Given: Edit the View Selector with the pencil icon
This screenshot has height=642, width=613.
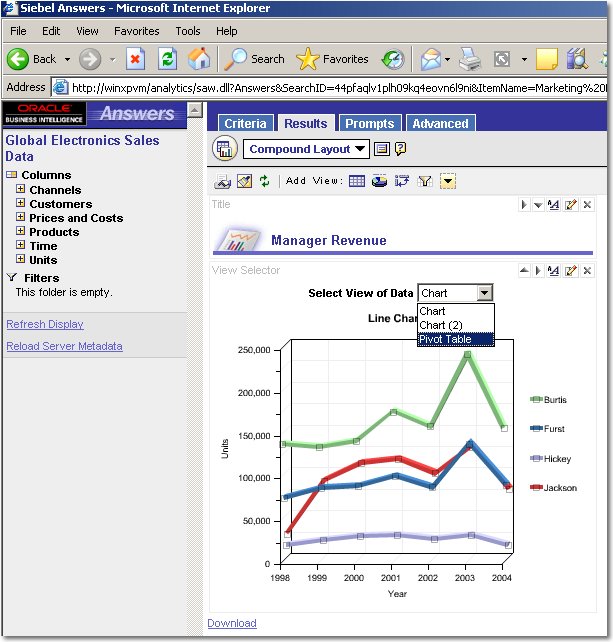Looking at the screenshot, I should (570, 270).
